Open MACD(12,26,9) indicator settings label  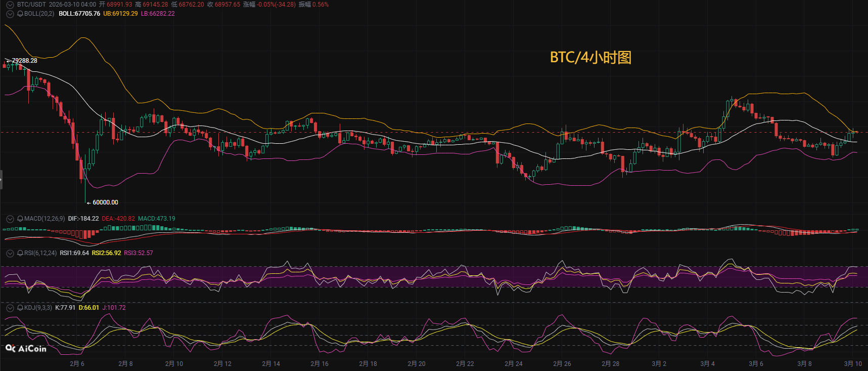[44, 219]
